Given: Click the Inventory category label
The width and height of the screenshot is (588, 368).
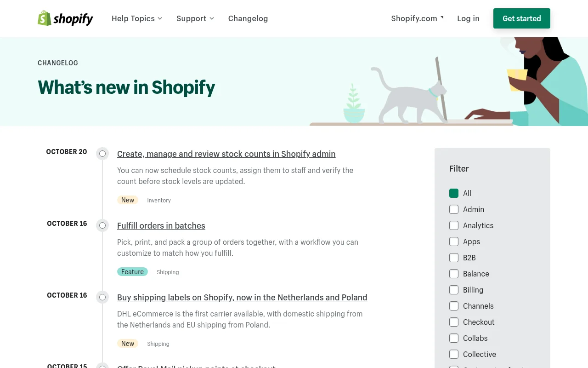Looking at the screenshot, I should click(159, 200).
